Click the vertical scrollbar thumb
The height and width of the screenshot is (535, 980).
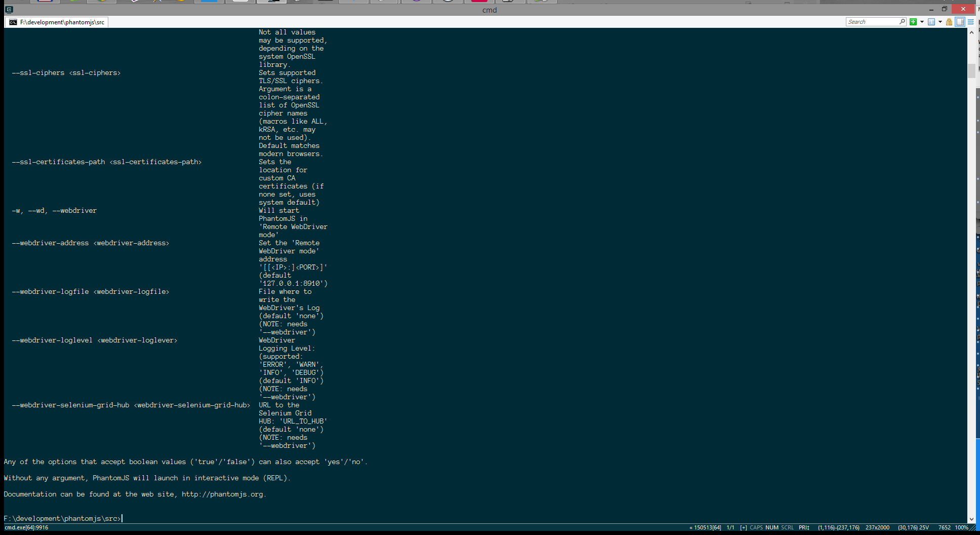(x=971, y=71)
